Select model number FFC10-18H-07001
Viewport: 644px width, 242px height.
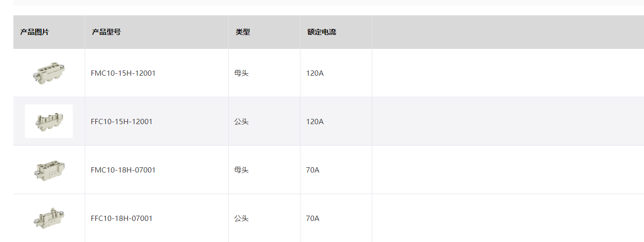122,219
